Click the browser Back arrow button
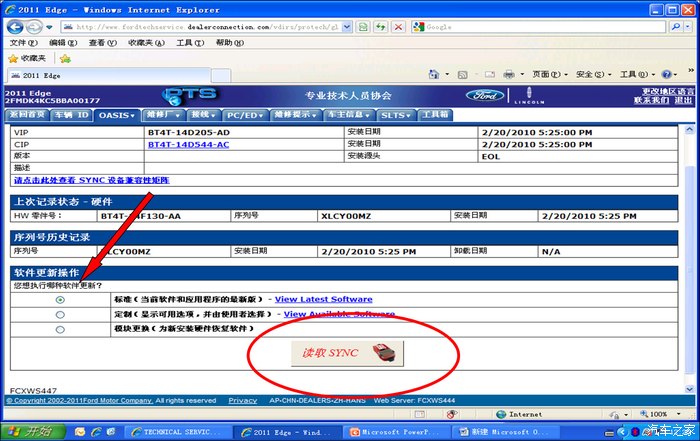The height and width of the screenshot is (441, 700). point(15,27)
